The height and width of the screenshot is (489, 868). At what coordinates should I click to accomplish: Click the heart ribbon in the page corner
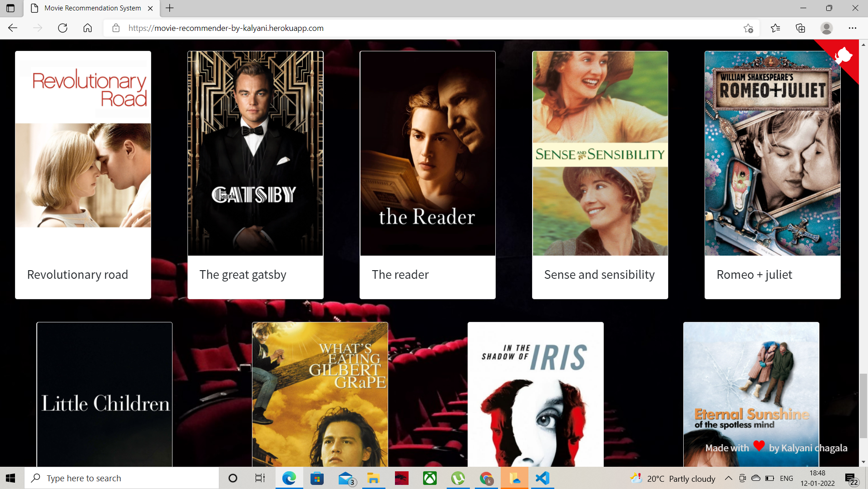[x=844, y=56]
